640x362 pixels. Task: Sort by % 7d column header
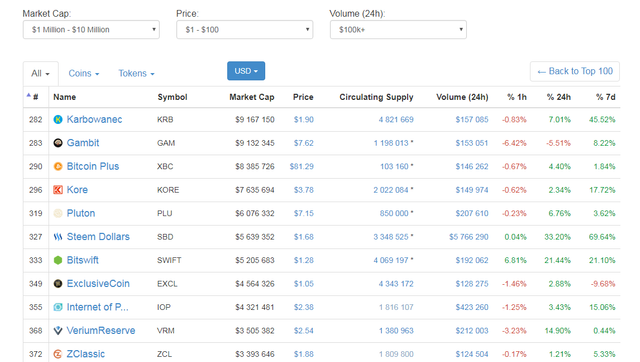point(605,97)
